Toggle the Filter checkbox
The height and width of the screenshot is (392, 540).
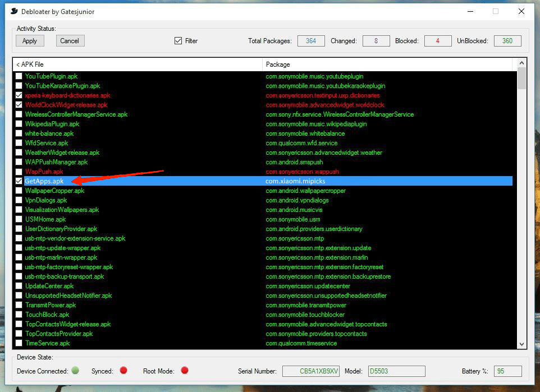pos(179,41)
